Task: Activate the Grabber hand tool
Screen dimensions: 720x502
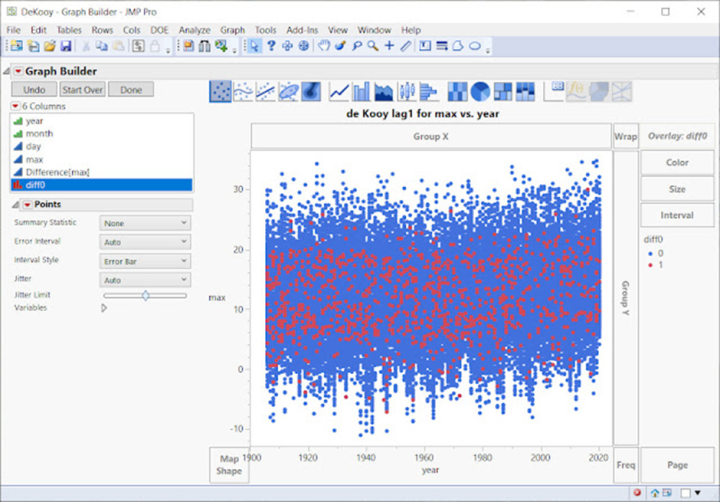Action: click(x=324, y=46)
